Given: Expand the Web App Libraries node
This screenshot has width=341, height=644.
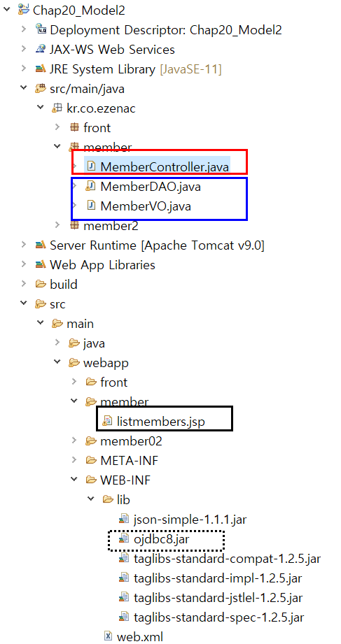Looking at the screenshot, I should 24,264.
